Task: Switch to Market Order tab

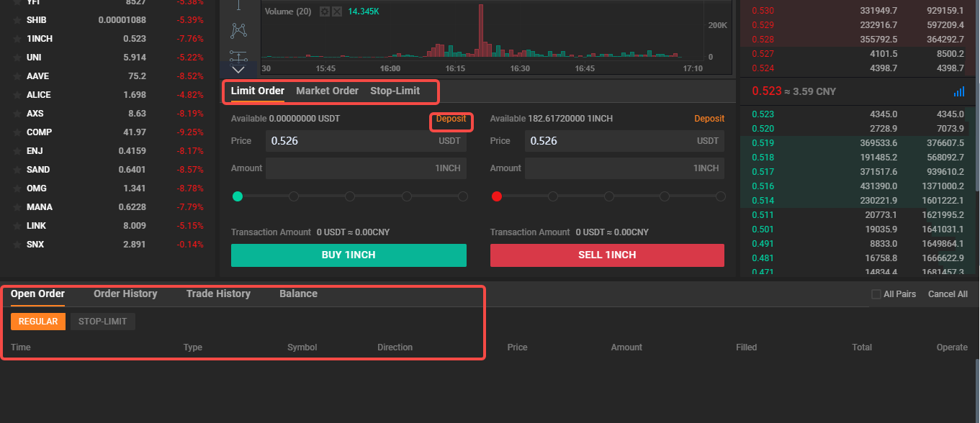Action: 327,91
